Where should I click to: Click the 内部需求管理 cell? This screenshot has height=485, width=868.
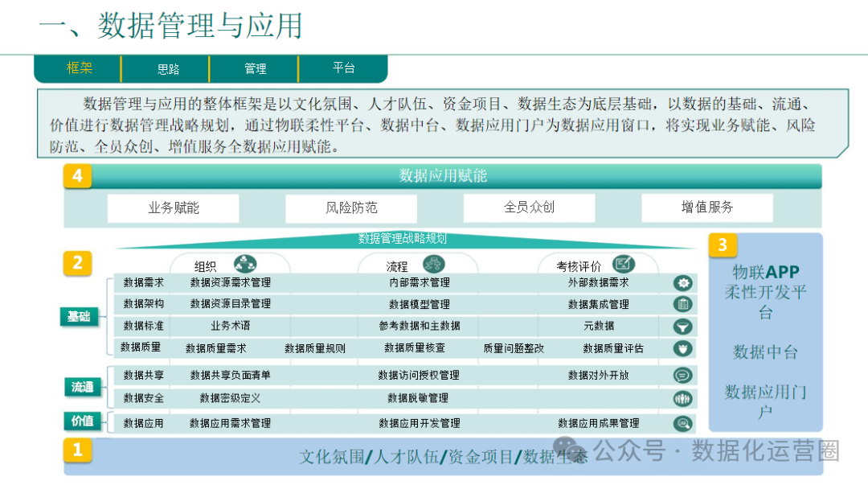[x=420, y=282]
